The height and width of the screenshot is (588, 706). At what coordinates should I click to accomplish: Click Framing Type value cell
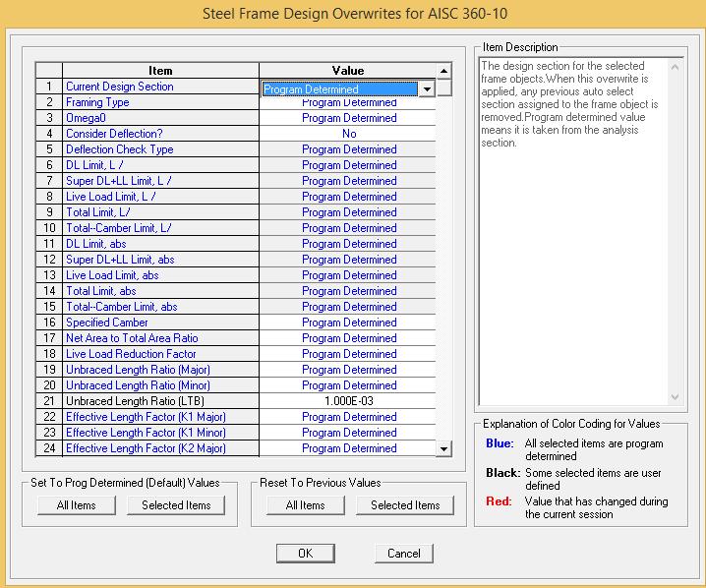tap(349, 103)
